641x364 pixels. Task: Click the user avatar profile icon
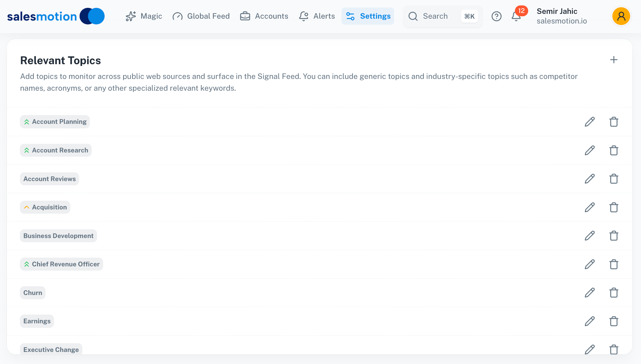(621, 16)
